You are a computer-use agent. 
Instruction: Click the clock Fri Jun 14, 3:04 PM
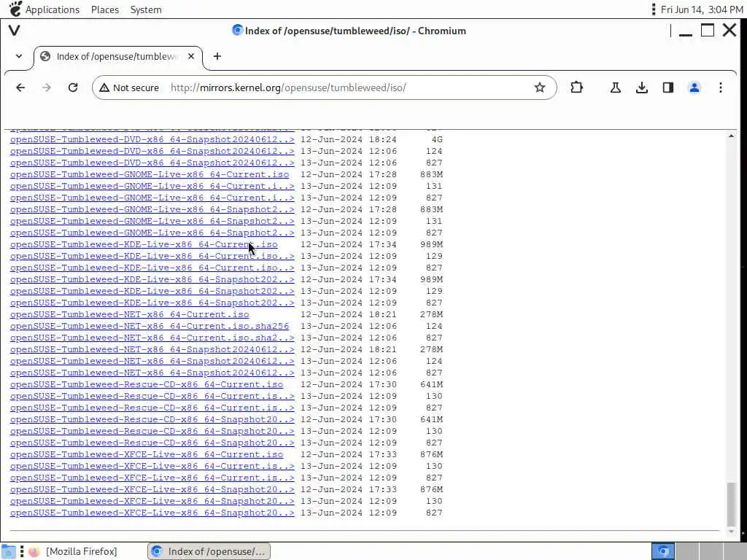[701, 9]
